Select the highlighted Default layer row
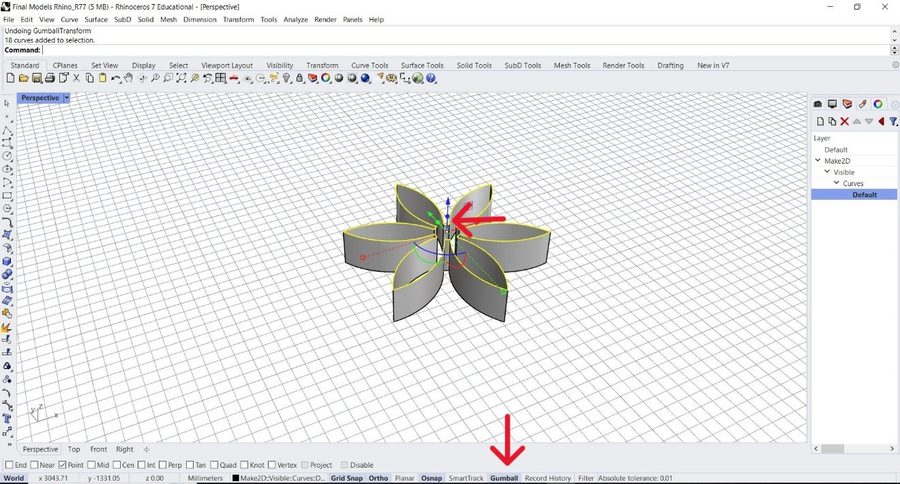The width and height of the screenshot is (900, 484). click(x=854, y=195)
